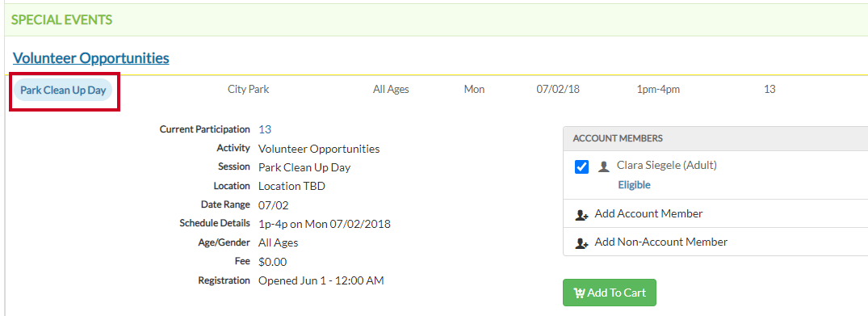
Task: Click the 1p-4p on Mon 07/02/2018 schedule text
Action: 325,224
